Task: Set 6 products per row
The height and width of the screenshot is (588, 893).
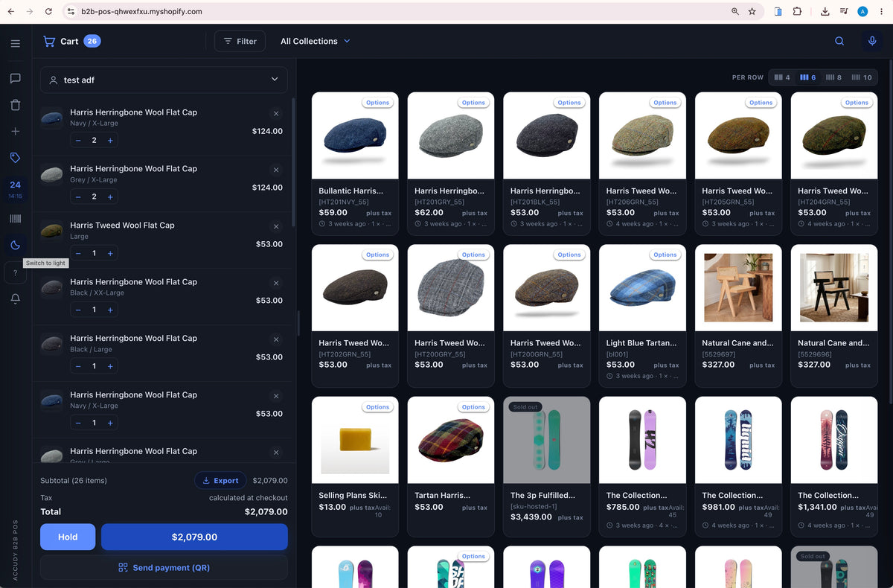Action: tap(808, 77)
